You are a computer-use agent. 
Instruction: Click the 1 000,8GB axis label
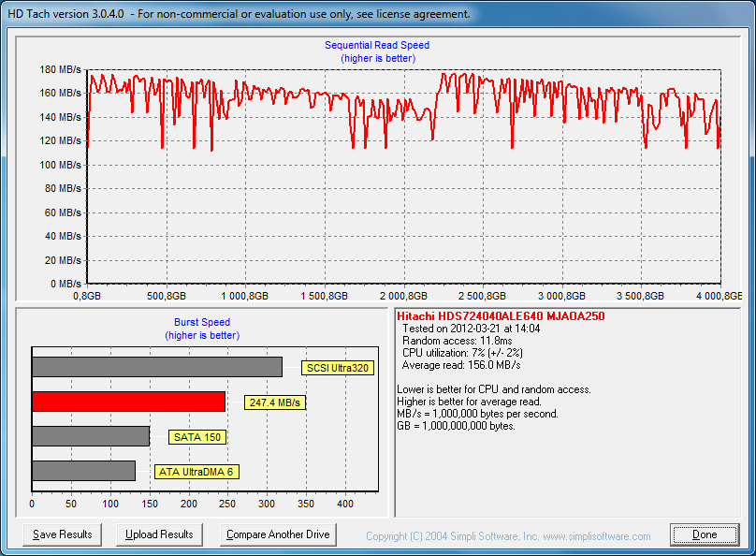(245, 296)
